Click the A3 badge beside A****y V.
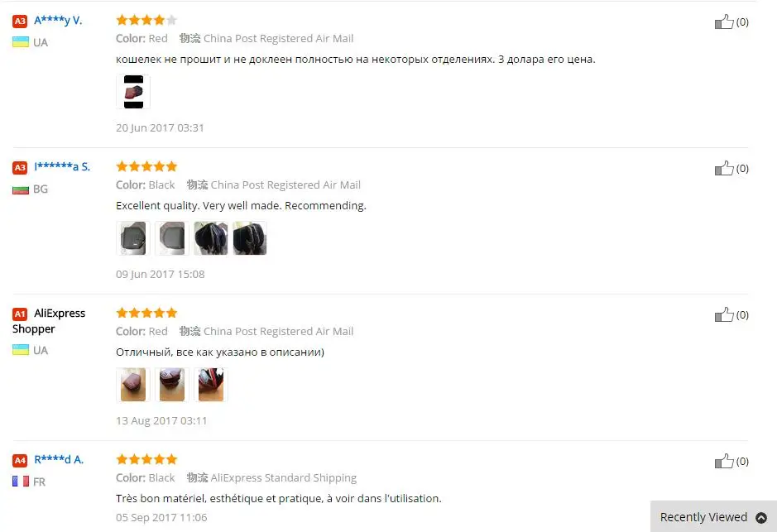Image resolution: width=777 pixels, height=532 pixels. [20, 22]
